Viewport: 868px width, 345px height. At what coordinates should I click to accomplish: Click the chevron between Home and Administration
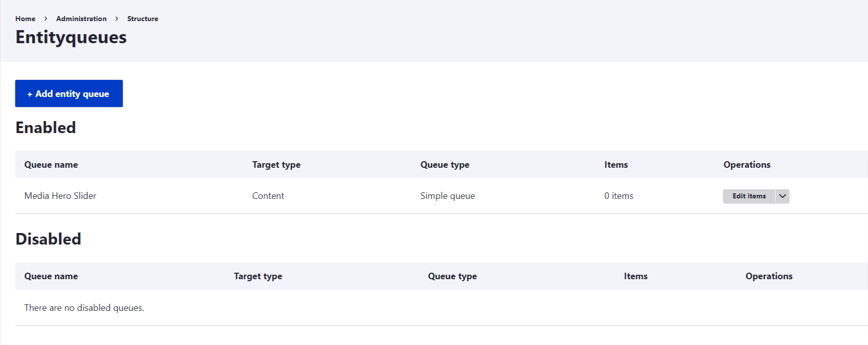[x=46, y=19]
